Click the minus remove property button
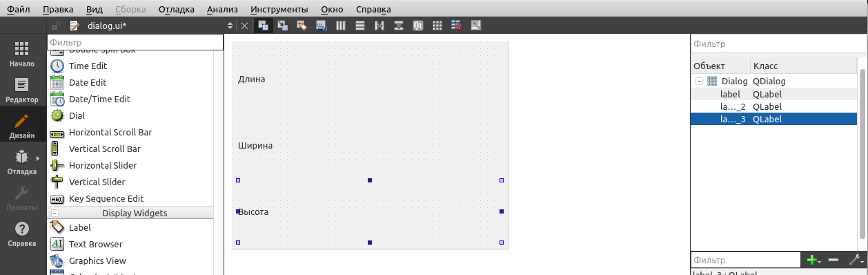 [x=834, y=260]
